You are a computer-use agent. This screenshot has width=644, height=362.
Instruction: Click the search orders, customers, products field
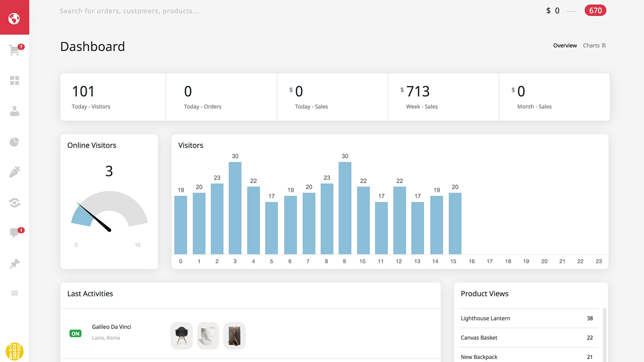[x=129, y=11]
